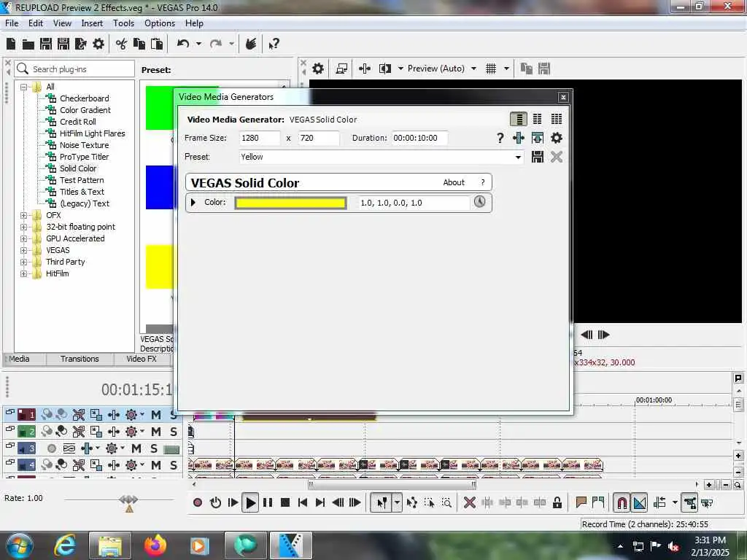Switch to the Video FX tab

(142, 359)
